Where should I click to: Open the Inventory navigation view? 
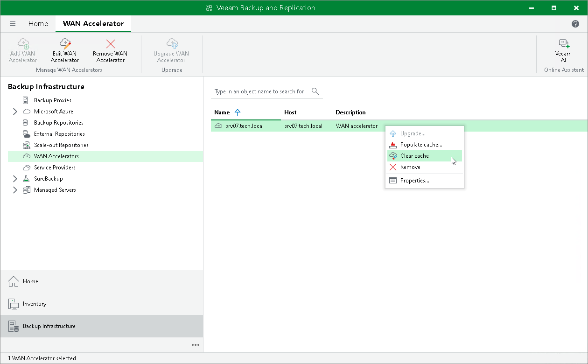(x=102, y=304)
